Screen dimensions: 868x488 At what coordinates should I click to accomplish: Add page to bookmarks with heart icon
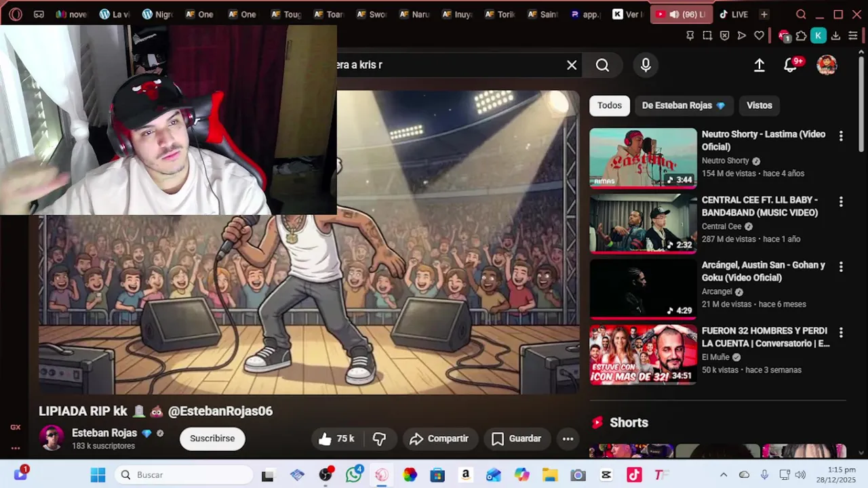pos(759,36)
